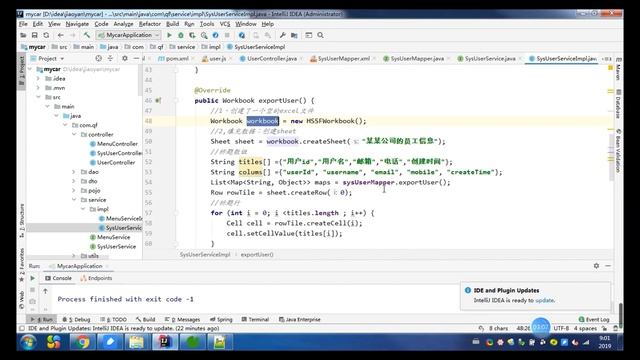The height and width of the screenshot is (360, 640).
Task: Open the file explorer taskbar icon
Action: click(x=137, y=342)
